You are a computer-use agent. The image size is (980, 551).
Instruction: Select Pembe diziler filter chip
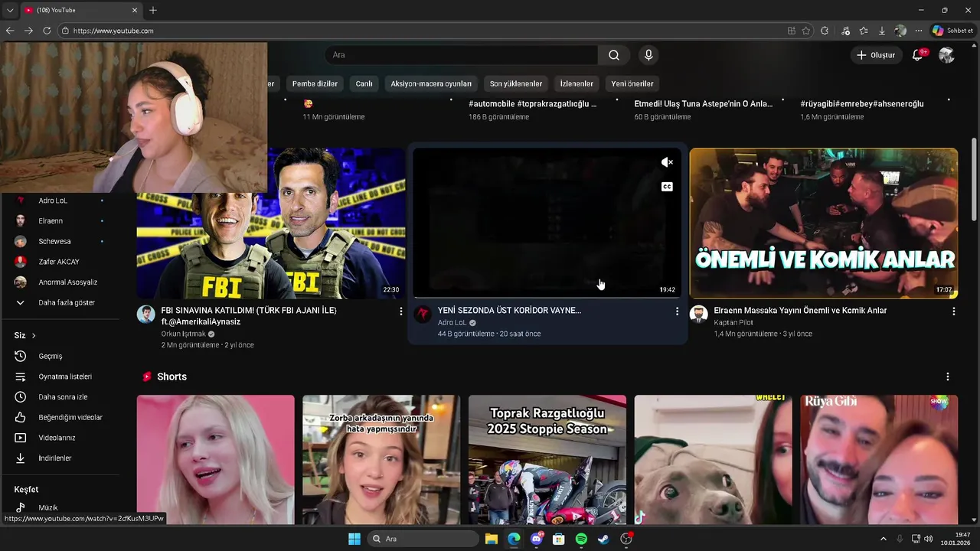[x=315, y=83]
